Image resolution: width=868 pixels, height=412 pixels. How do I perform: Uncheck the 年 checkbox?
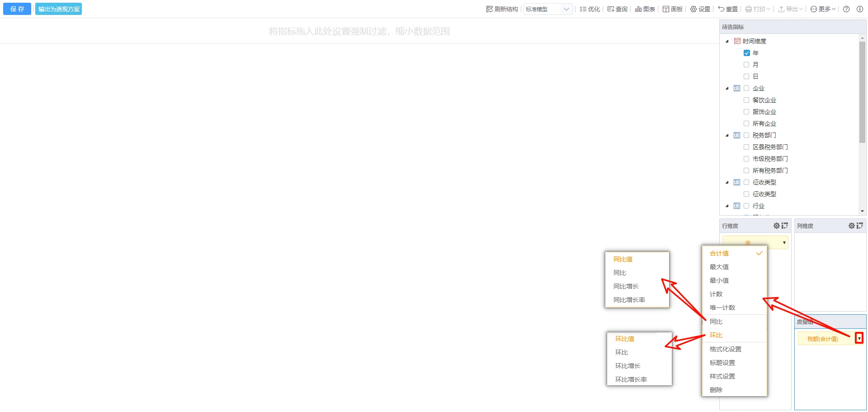(746, 53)
